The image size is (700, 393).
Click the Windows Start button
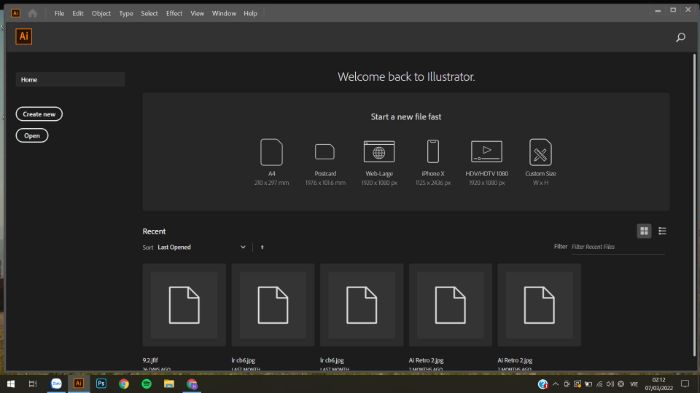coord(10,384)
